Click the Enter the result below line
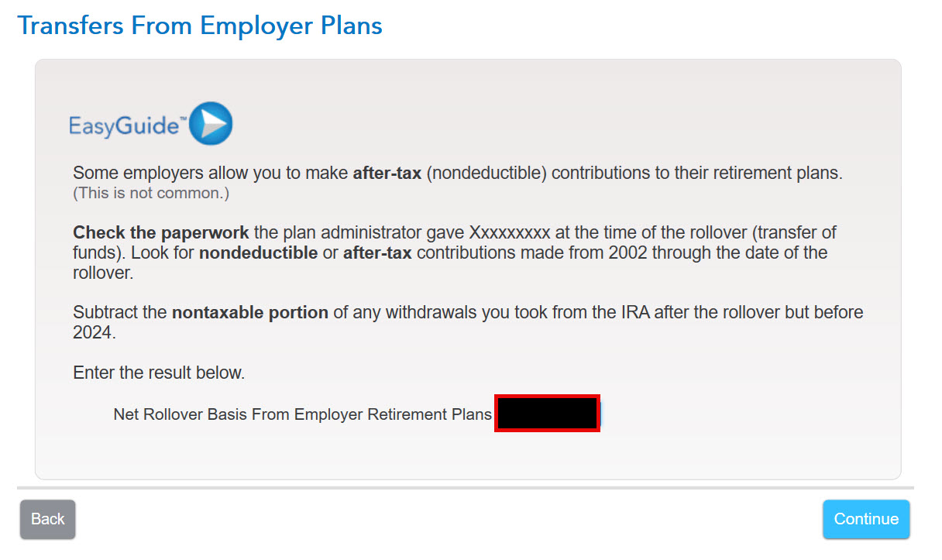 tap(159, 373)
